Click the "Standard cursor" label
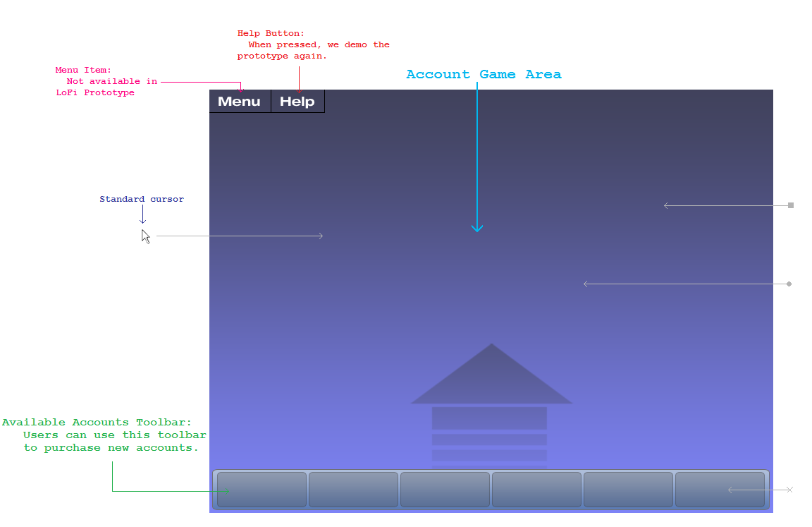Screen dimensions: 812x527 [x=142, y=199]
